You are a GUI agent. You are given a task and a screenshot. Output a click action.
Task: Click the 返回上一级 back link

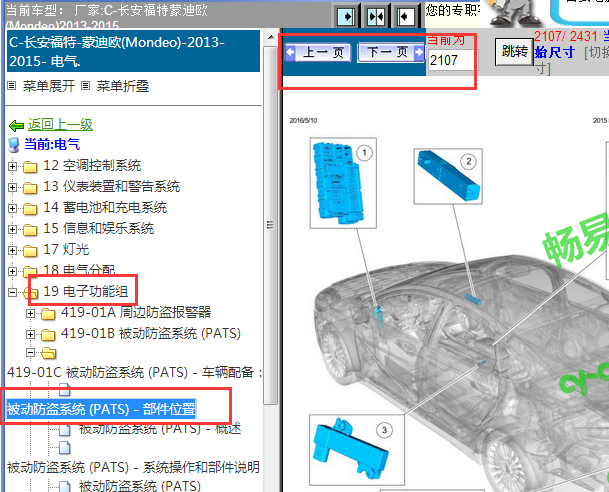(x=60, y=124)
